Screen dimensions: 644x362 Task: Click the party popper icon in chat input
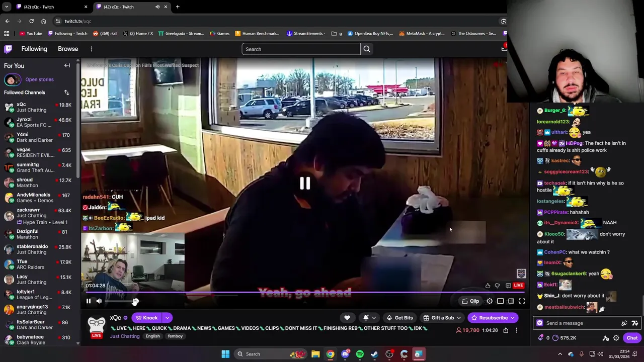click(x=624, y=323)
